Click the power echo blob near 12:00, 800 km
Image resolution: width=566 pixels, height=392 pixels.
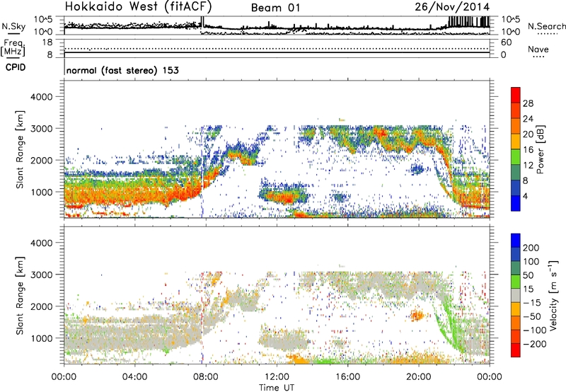[x=284, y=197]
